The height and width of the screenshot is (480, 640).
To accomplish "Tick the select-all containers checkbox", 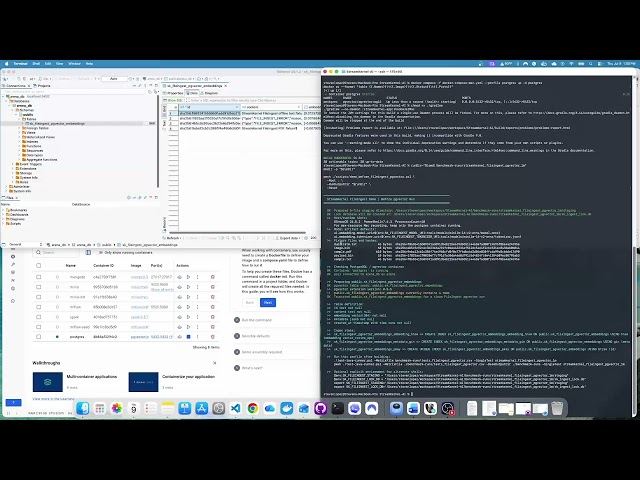I will click(39, 266).
